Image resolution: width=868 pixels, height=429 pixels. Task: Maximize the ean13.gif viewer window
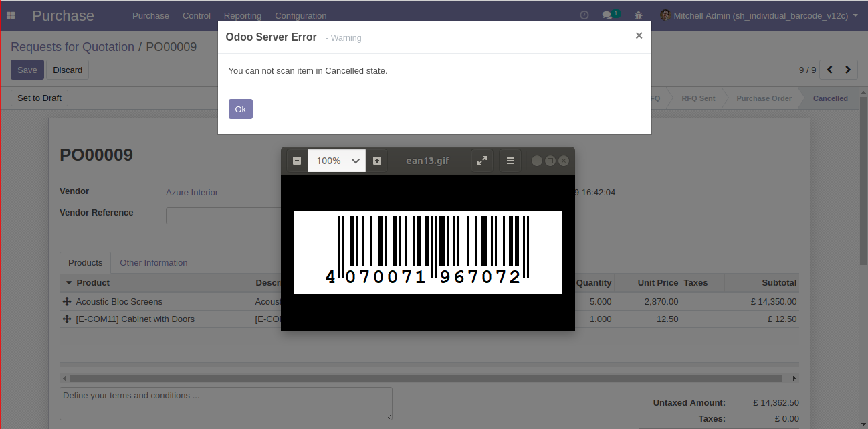pyautogui.click(x=550, y=161)
